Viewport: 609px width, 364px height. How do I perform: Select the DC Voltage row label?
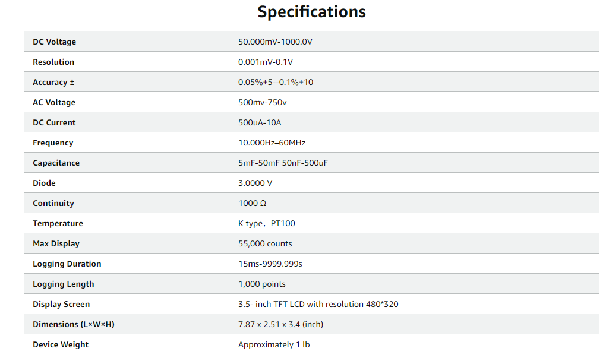point(54,42)
